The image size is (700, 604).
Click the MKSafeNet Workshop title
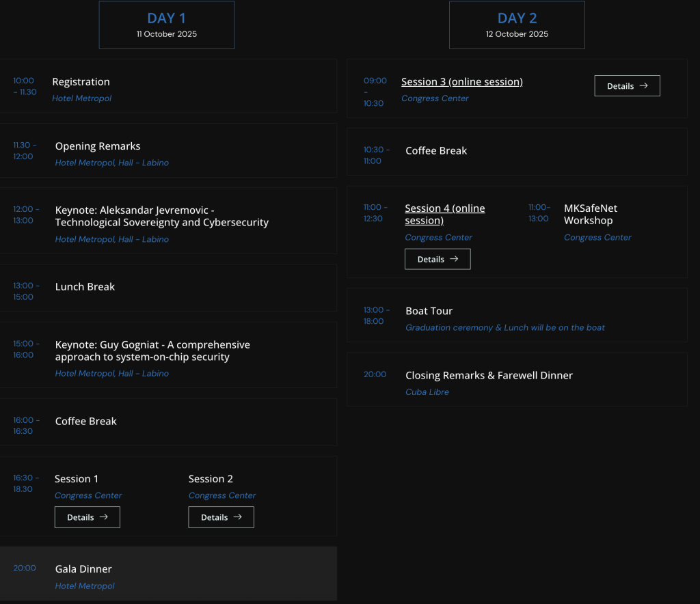click(x=590, y=215)
